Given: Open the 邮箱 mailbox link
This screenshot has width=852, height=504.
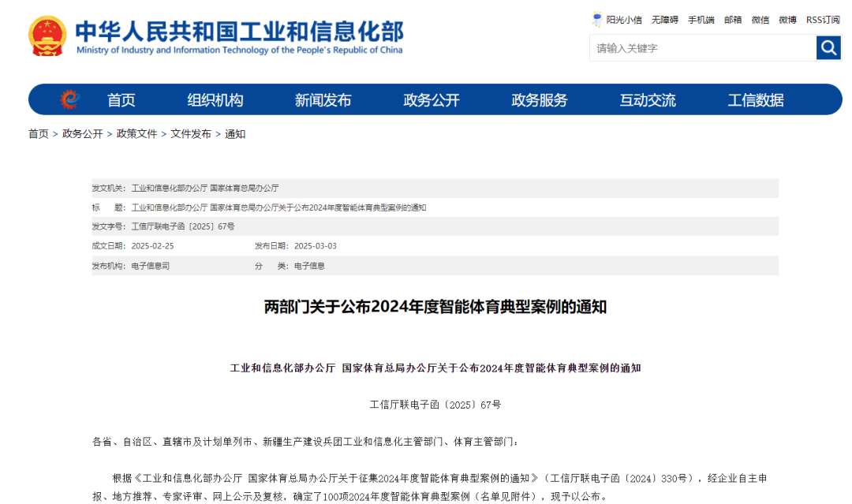Looking at the screenshot, I should coord(732,20).
